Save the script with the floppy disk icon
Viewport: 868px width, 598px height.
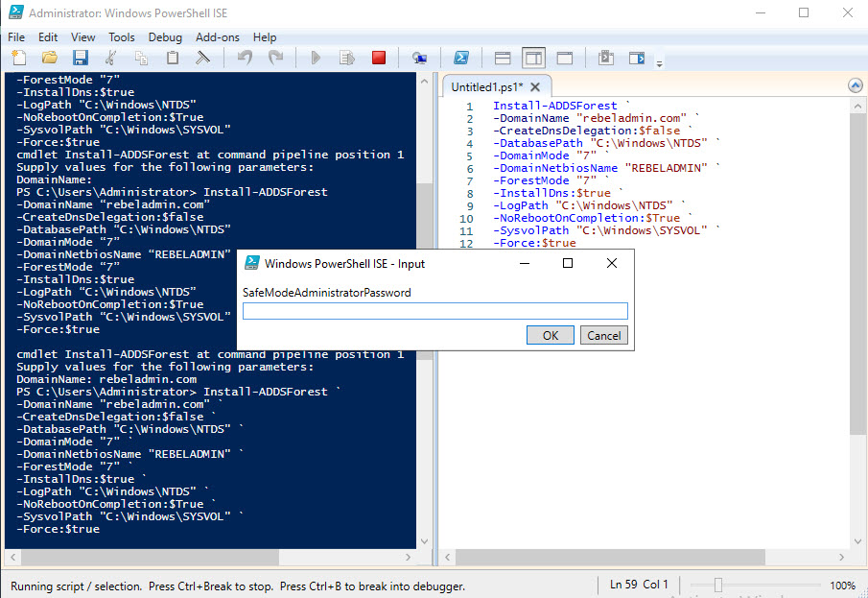pos(81,58)
